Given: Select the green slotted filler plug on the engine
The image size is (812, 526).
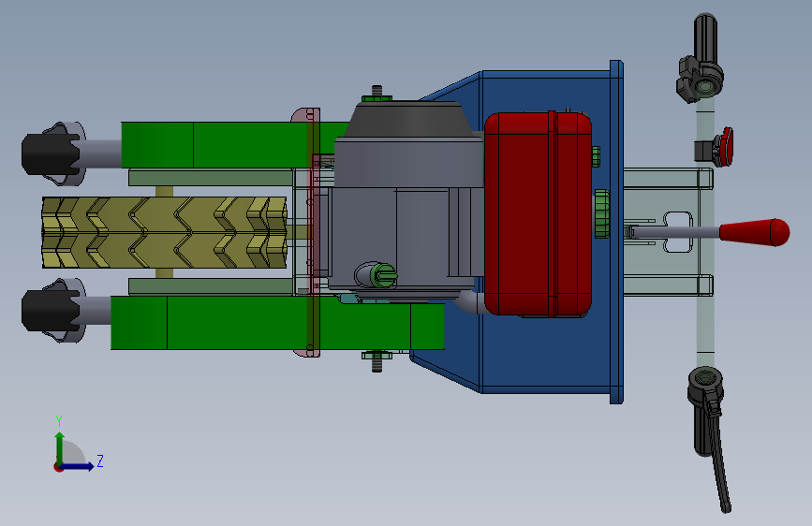Looking at the screenshot, I should pyautogui.click(x=385, y=275).
